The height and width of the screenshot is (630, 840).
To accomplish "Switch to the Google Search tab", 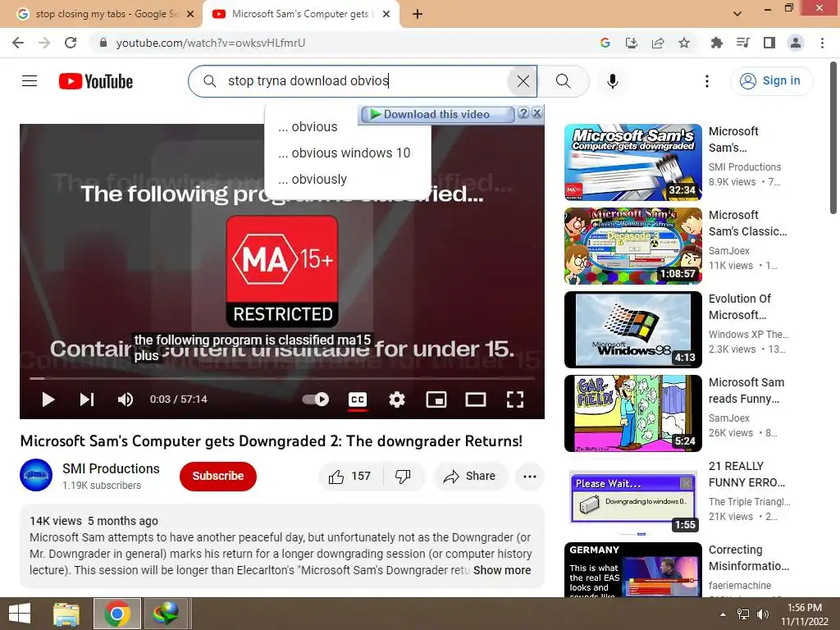I will point(106,14).
